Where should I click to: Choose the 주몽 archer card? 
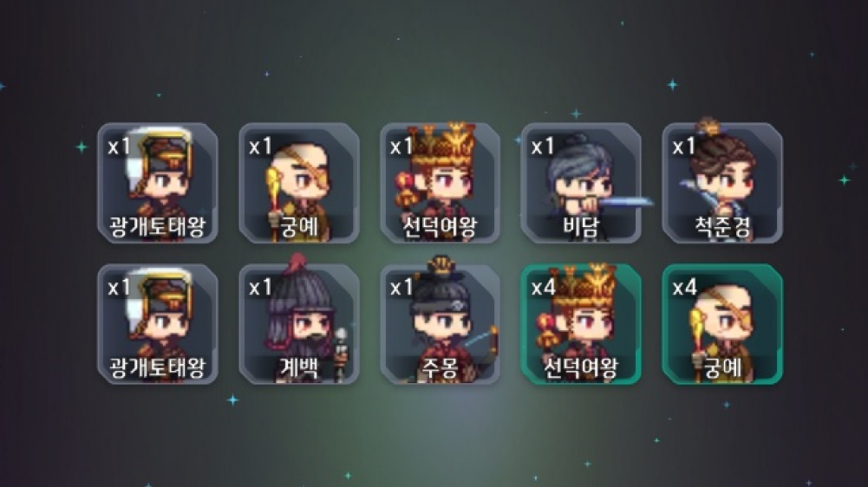tap(441, 324)
